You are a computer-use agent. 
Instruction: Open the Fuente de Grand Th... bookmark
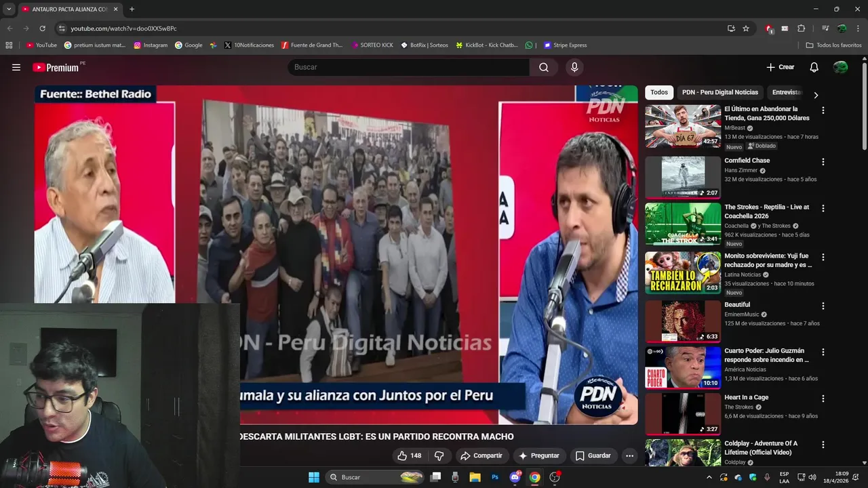point(312,45)
